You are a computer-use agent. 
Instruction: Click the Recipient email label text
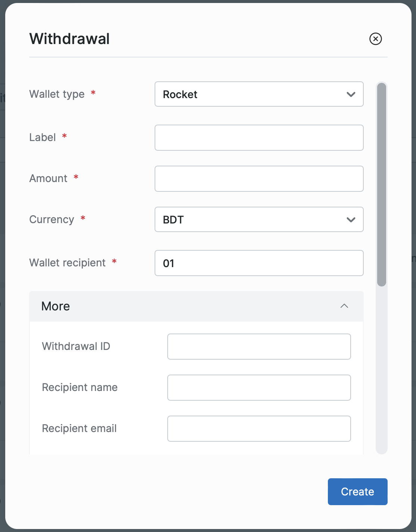[79, 428]
